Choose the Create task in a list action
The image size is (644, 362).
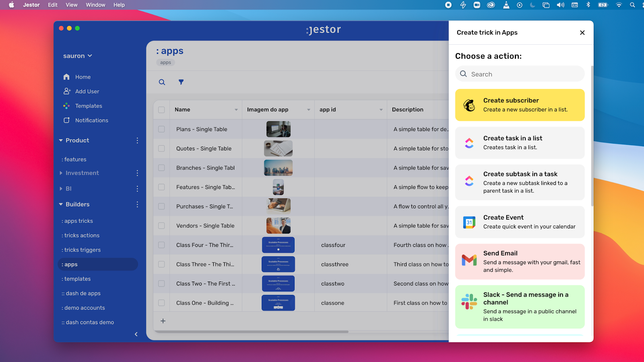[x=520, y=143]
